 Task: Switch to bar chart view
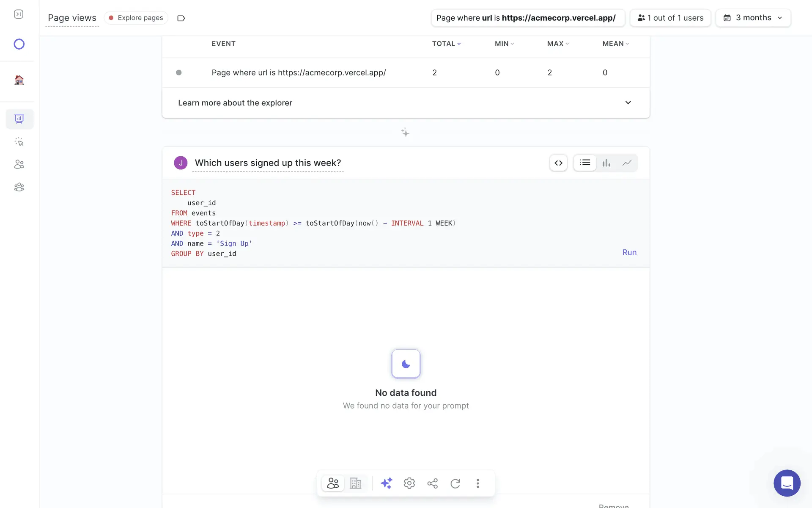coord(606,163)
